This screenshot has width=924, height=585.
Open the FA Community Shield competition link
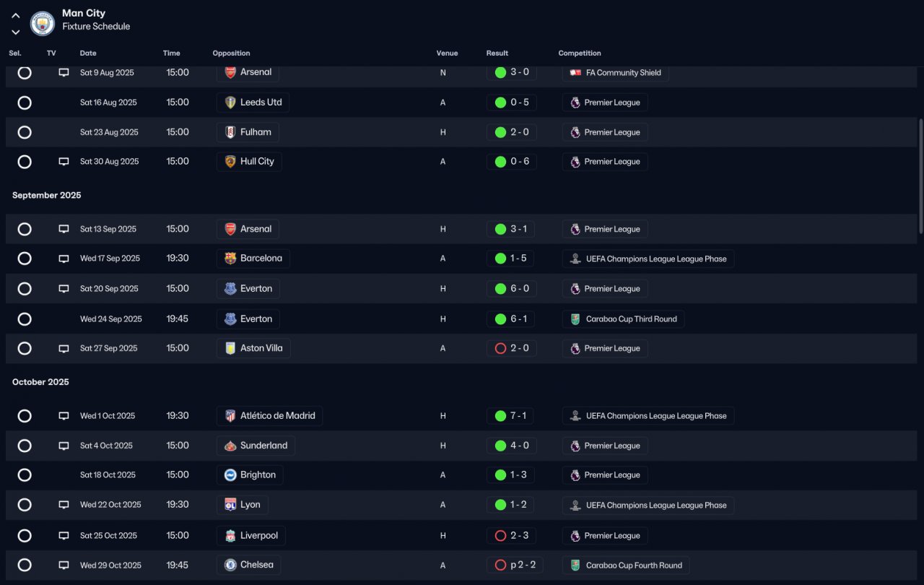615,73
